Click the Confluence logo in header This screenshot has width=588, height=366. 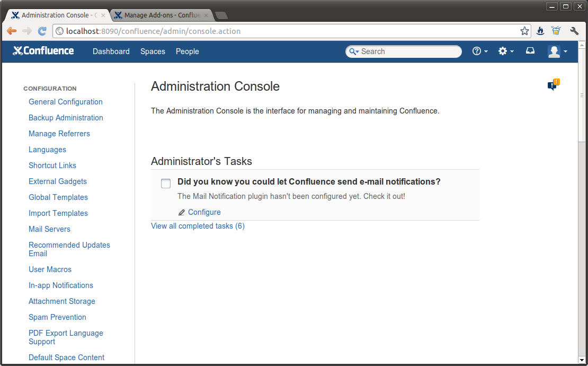[43, 51]
